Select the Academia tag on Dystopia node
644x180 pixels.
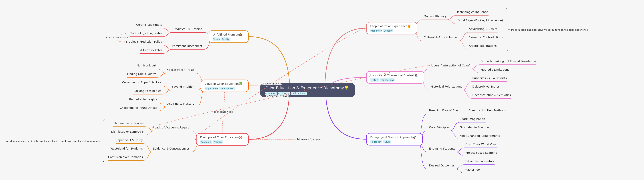[206, 142]
